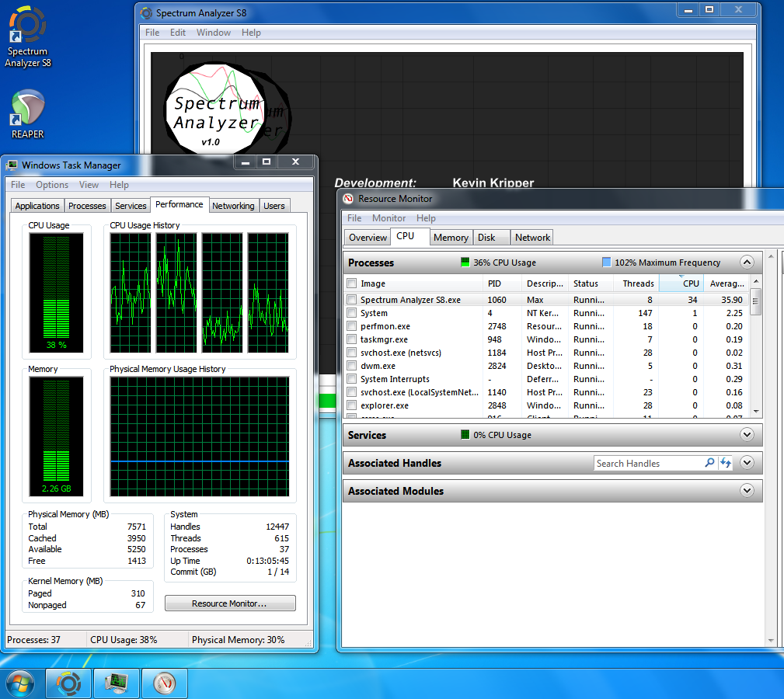Viewport: 784px width, 699px height.
Task: Check the System process checkbox
Action: tap(352, 313)
